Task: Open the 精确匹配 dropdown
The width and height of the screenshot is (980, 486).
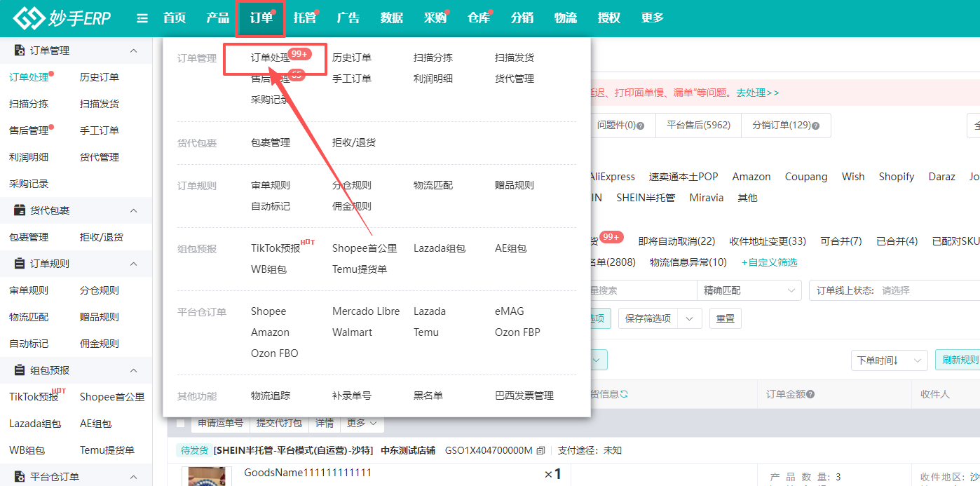Action: (749, 290)
